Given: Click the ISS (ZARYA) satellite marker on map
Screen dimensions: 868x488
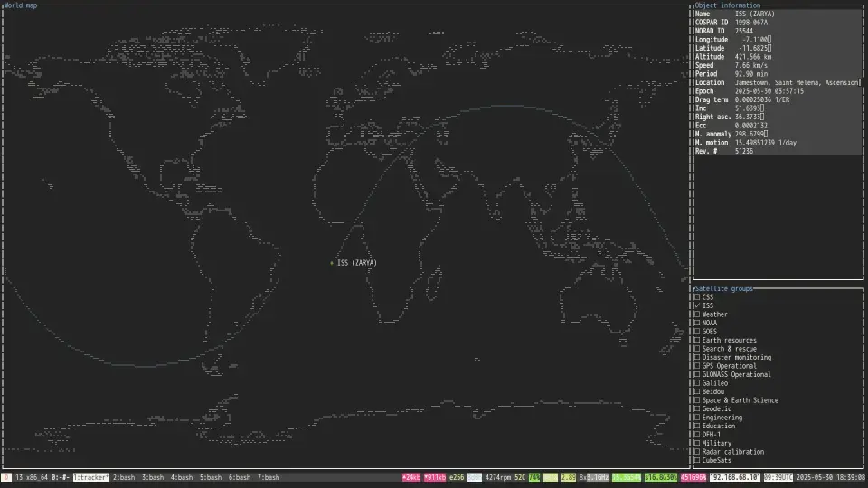Looking at the screenshot, I should (333, 263).
